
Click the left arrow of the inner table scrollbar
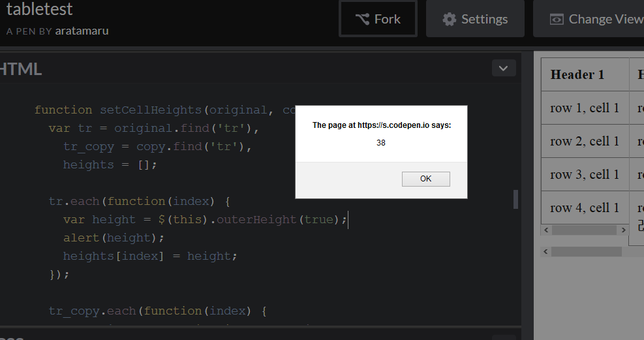coord(546,230)
